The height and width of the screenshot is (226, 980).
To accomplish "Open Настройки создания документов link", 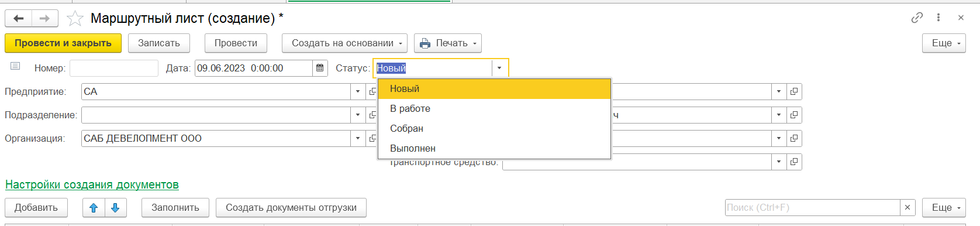I will (x=92, y=184).
